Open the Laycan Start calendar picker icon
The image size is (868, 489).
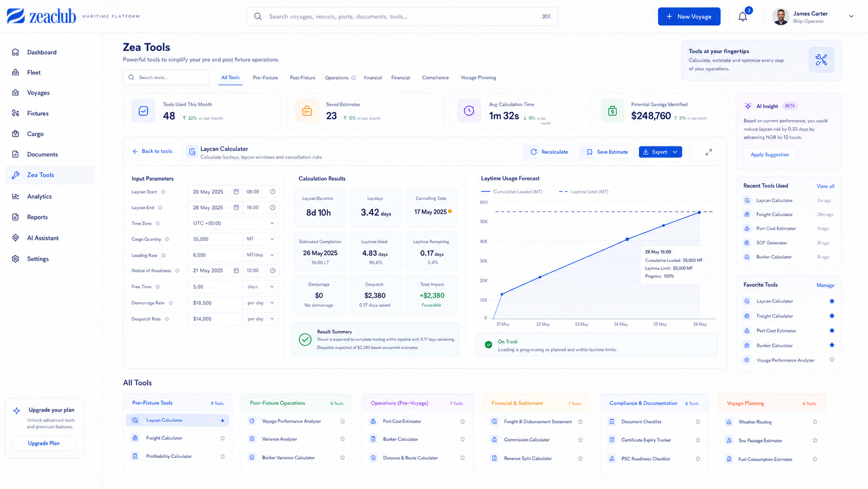[236, 192]
